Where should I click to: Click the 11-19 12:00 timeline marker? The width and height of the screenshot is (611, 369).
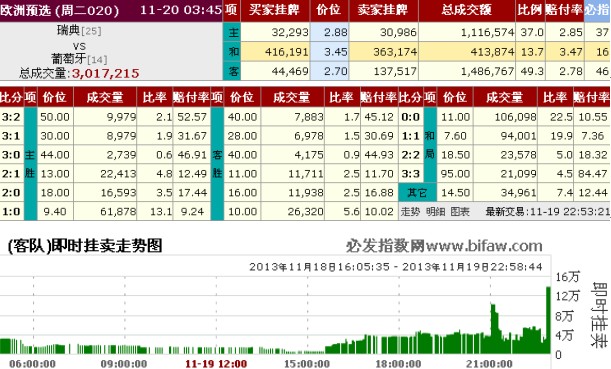(216, 364)
